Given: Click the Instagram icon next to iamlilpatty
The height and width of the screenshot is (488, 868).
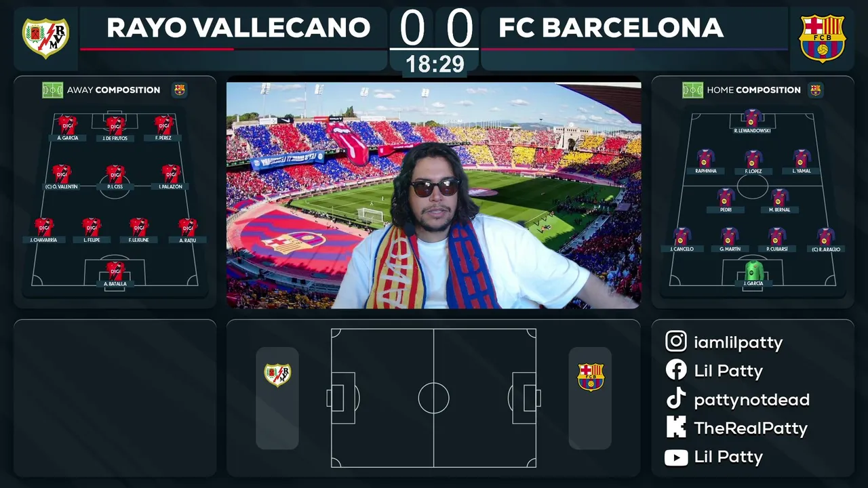Looking at the screenshot, I should (676, 342).
